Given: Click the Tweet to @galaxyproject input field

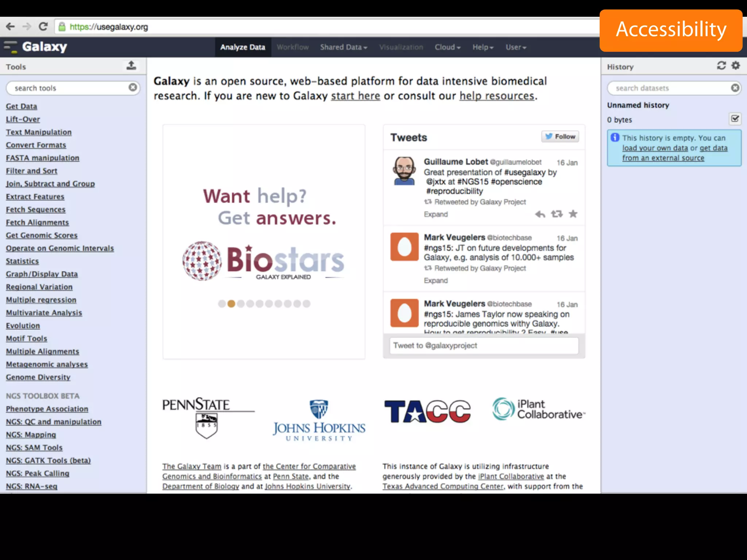Looking at the screenshot, I should pos(484,346).
